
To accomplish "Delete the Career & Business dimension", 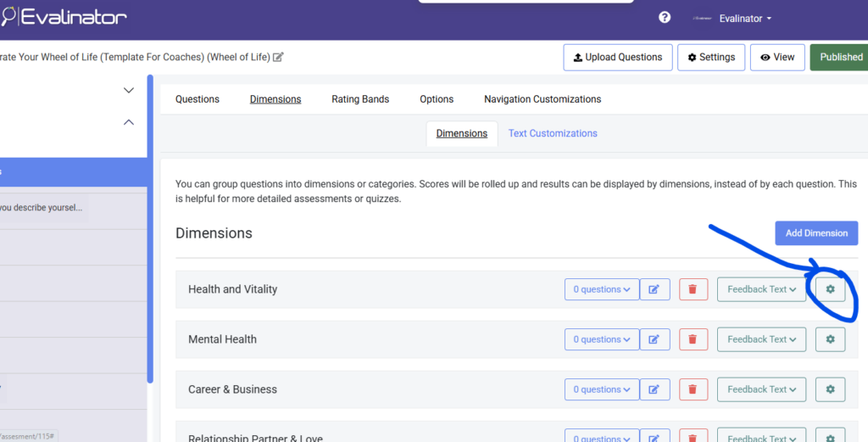I will 693,389.
